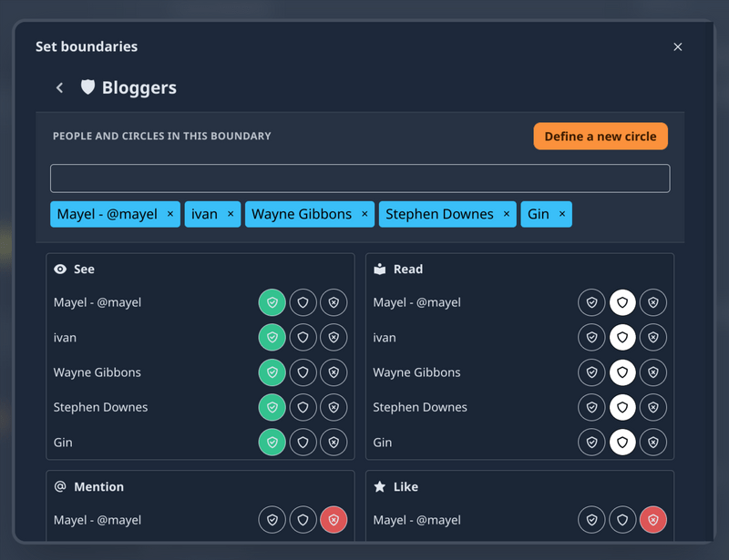Viewport: 729px width, 560px height.
Task: Remove Mayel - @mayel tag from boundary
Action: (170, 214)
